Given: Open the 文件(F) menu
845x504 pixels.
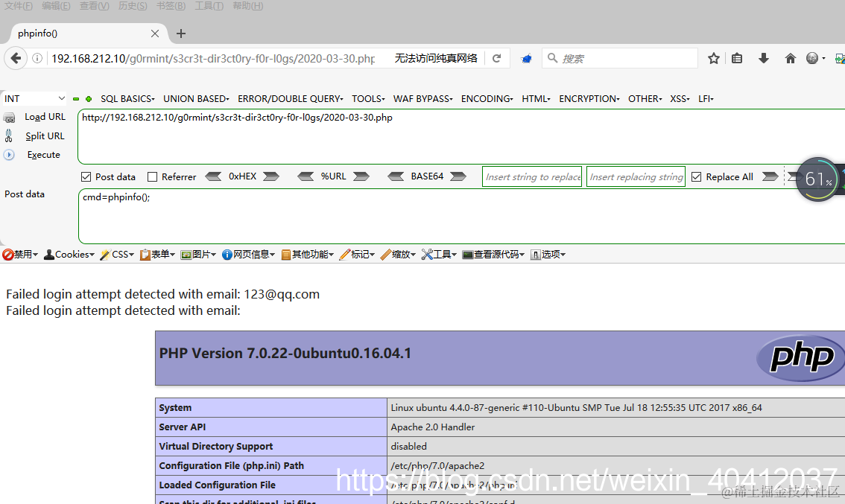Looking at the screenshot, I should pos(19,6).
